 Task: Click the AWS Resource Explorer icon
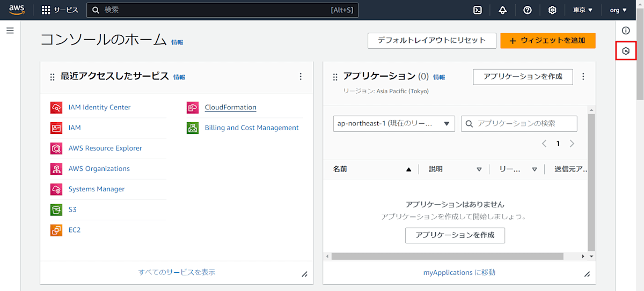[56, 148]
